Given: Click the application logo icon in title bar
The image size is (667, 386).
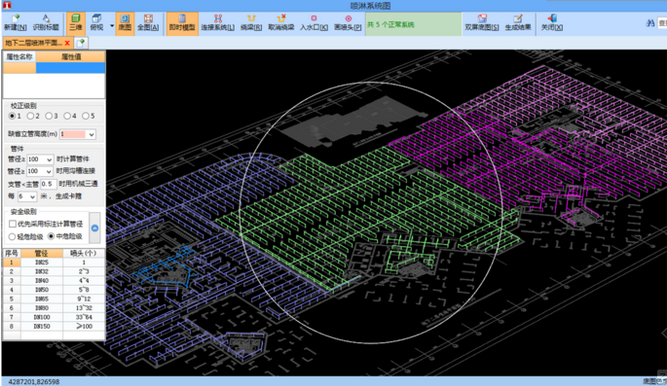Looking at the screenshot, I should (x=6, y=5).
